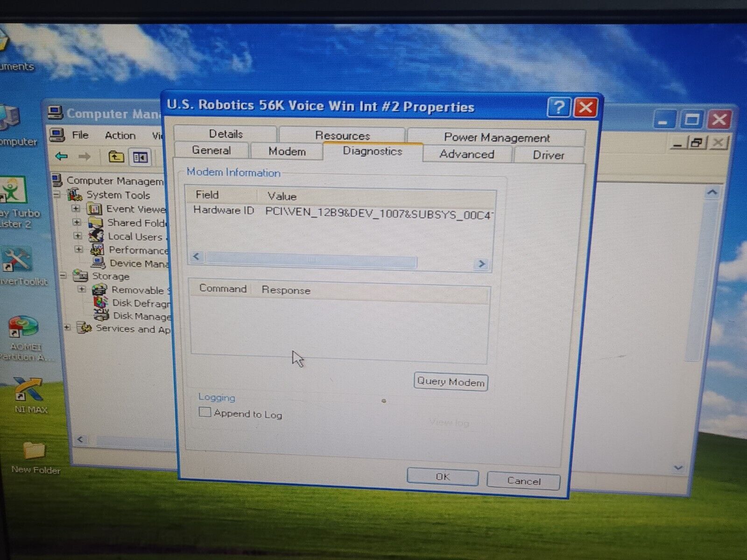Click the Field column header
Screen dimensions: 747x560
coord(221,195)
